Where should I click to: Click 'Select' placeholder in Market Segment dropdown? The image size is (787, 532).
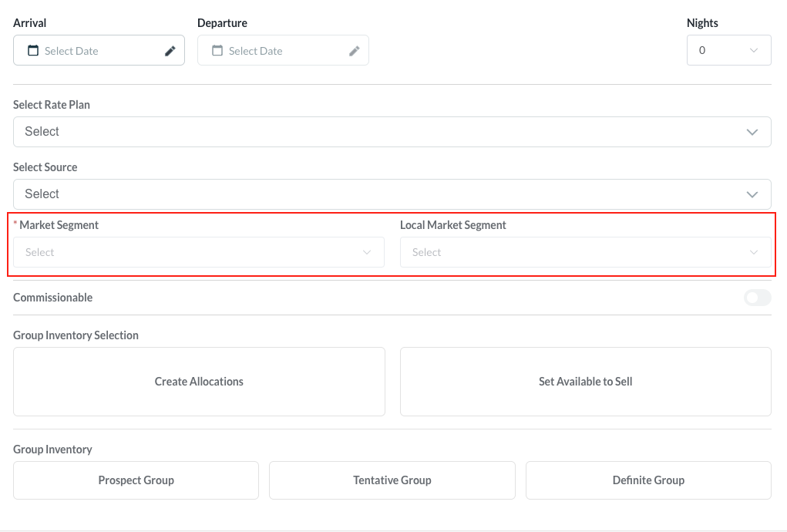click(40, 252)
